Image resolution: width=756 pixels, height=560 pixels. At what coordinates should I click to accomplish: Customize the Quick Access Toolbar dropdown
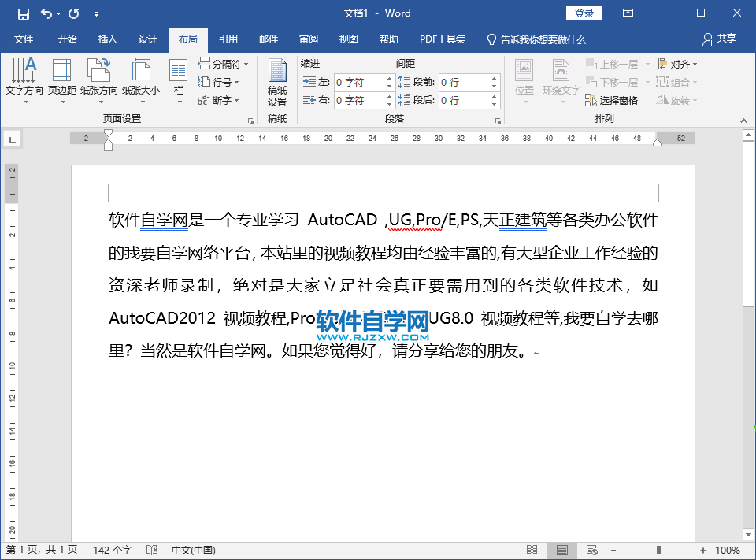coord(96,14)
